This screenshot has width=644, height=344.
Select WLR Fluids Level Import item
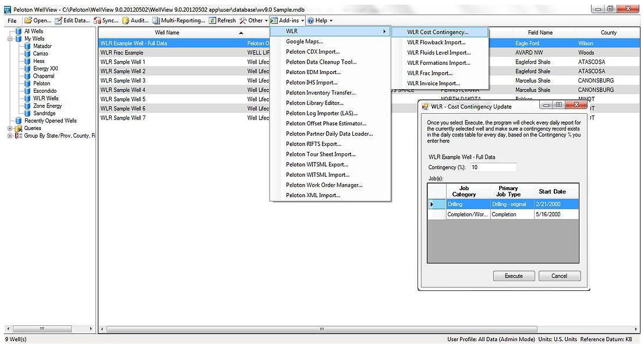[440, 52]
